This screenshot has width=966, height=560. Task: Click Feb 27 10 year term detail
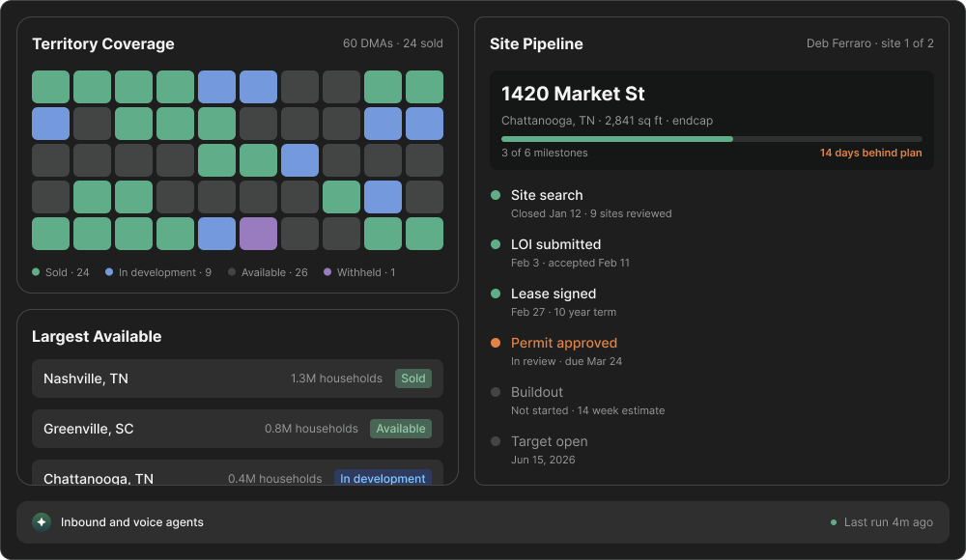tap(563, 312)
